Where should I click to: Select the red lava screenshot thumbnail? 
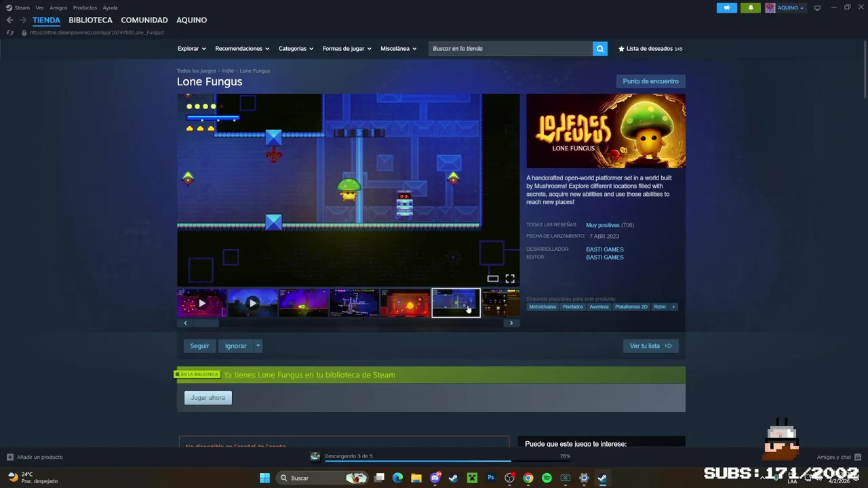pyautogui.click(x=405, y=303)
